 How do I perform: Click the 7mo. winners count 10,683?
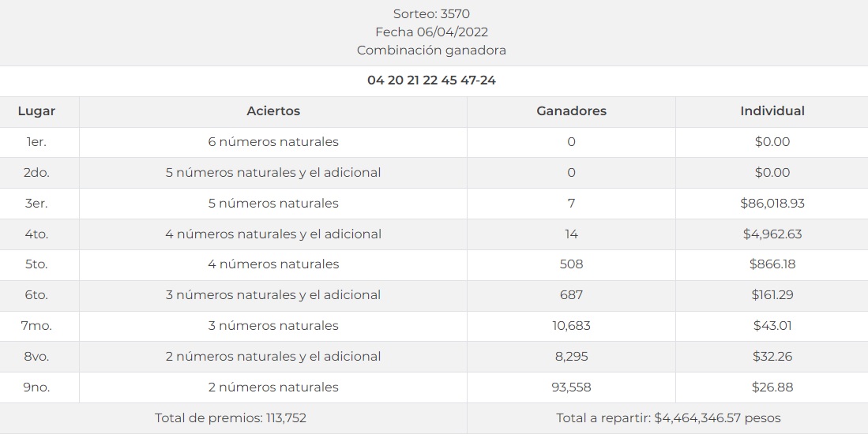click(571, 326)
